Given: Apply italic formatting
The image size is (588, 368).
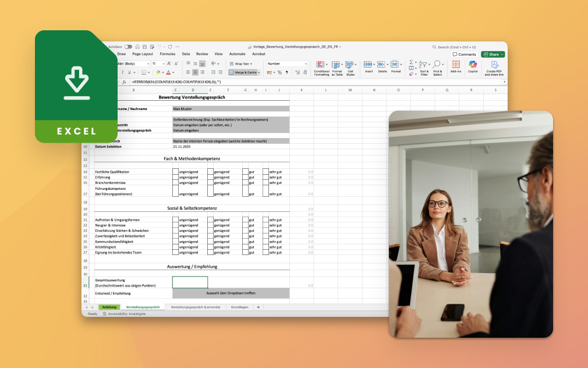Looking at the screenshot, I should 122,72.
